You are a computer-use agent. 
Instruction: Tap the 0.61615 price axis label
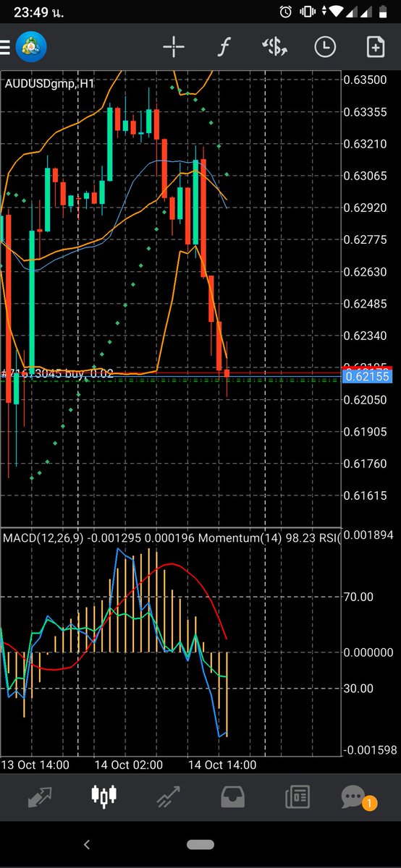[365, 496]
